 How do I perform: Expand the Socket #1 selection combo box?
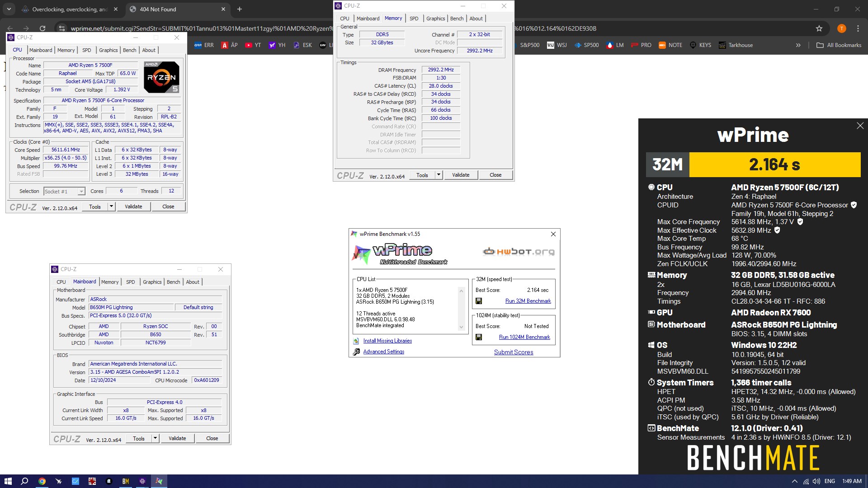click(64, 192)
